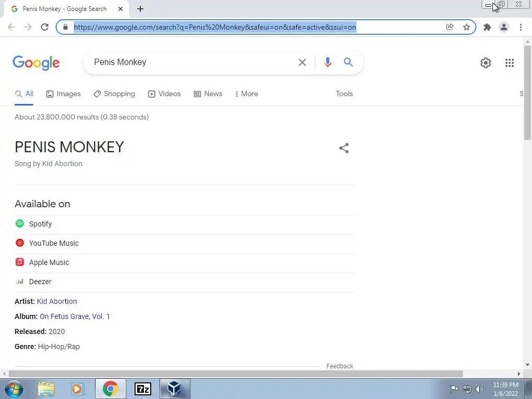
Task: Open the song on Spotify
Action: 184,224
